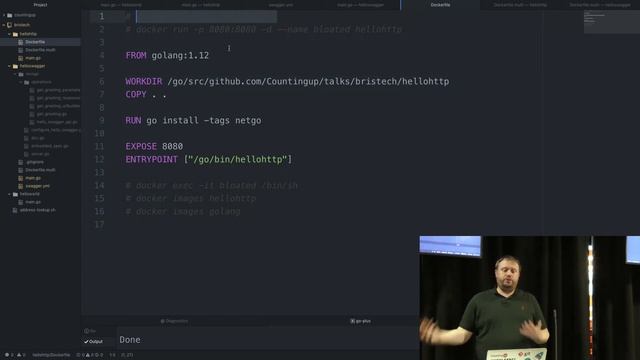The height and width of the screenshot is (360, 640).
Task: Click the WORKDIR path line
Action: click(x=287, y=82)
